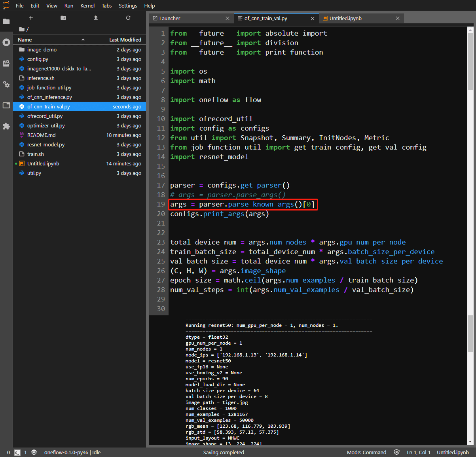Click the terminal count icon in status bar
Screen dimensions: 476x457
click(17, 452)
